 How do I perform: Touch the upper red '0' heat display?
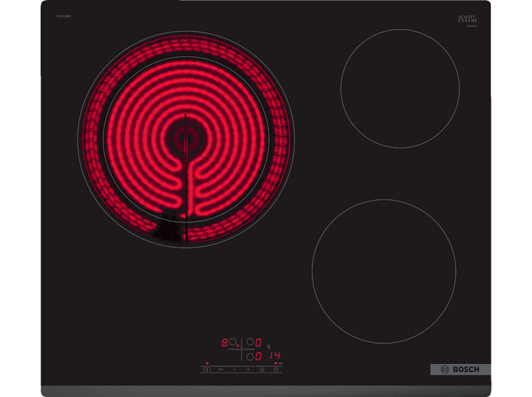[x=258, y=342]
